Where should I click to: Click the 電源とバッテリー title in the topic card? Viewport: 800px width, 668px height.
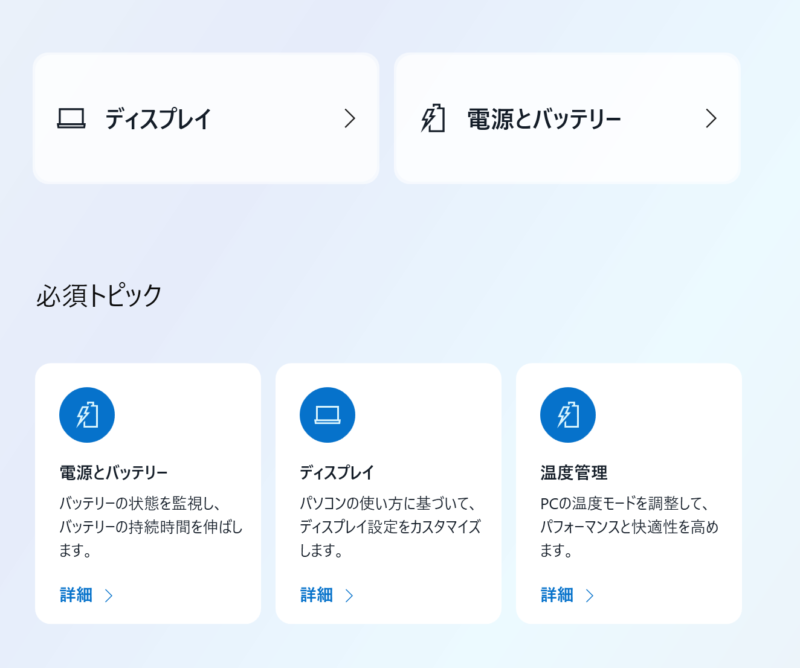(x=114, y=472)
